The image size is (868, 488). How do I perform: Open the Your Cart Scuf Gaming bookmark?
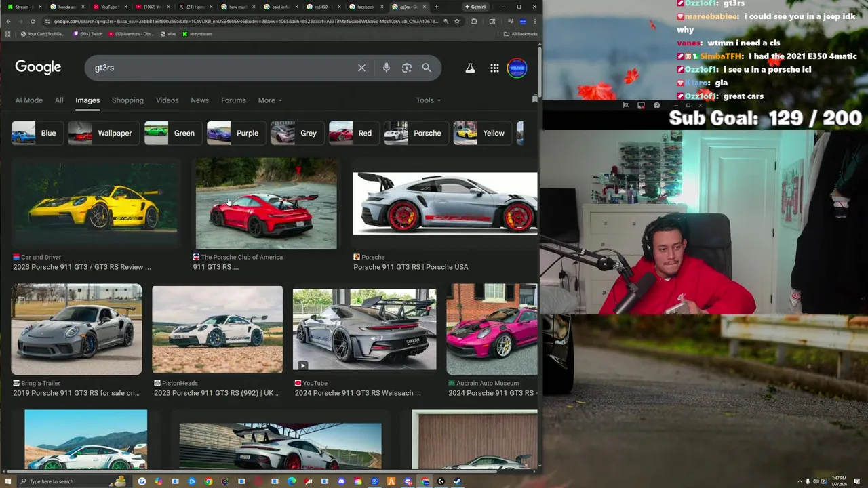(42, 33)
